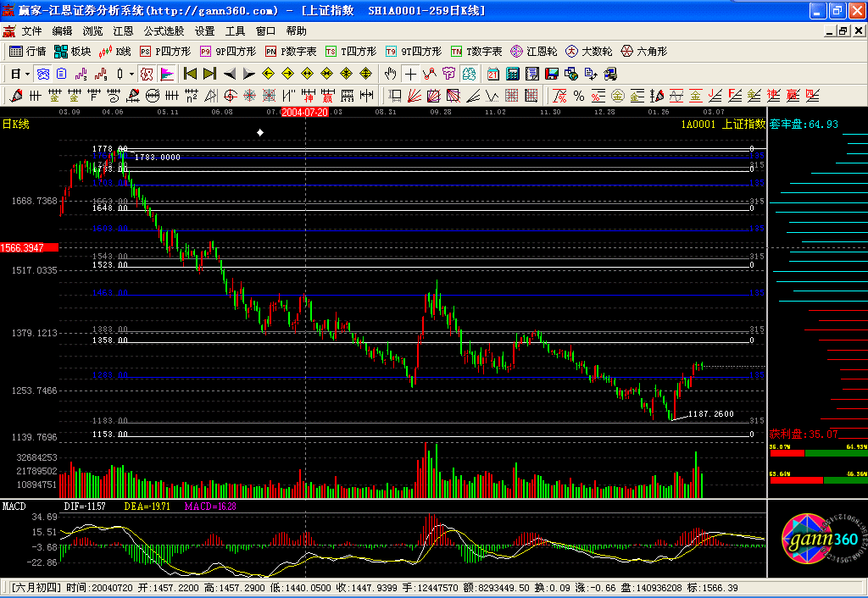Open the 公式选股 menu
868x598 pixels.
[164, 30]
